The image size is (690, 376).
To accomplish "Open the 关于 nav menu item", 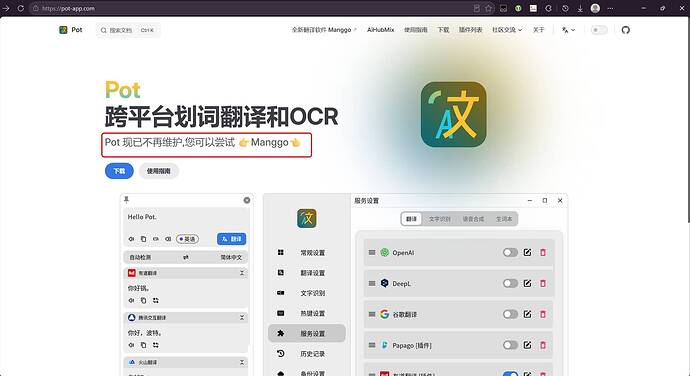I will point(539,30).
